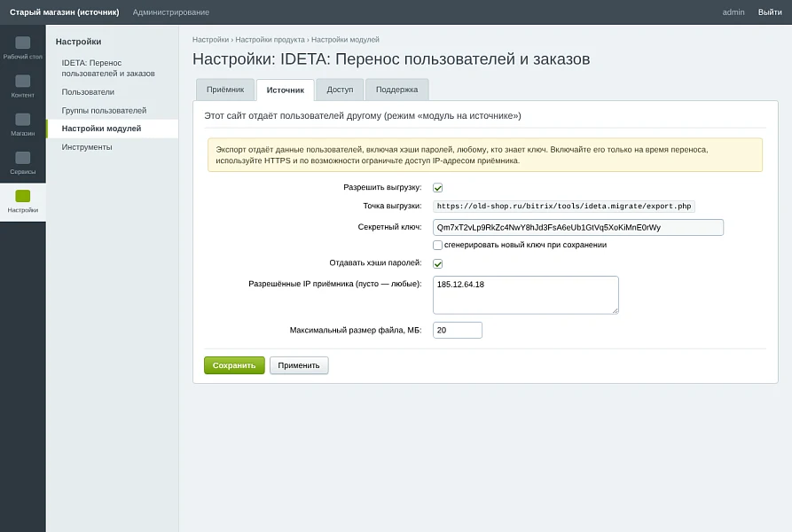The width and height of the screenshot is (792, 532).
Task: Click the Разрешить выгрузку label
Action: (x=382, y=187)
